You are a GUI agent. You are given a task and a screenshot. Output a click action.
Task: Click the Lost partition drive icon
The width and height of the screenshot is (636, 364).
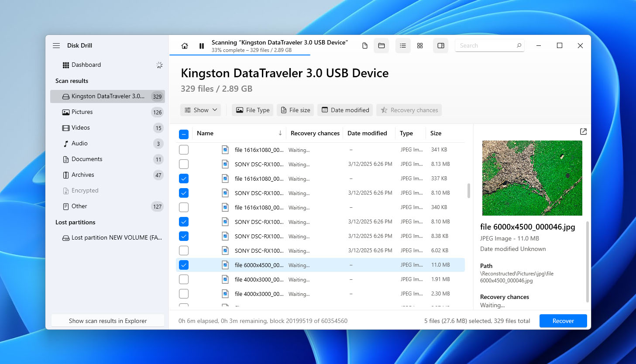click(x=66, y=238)
